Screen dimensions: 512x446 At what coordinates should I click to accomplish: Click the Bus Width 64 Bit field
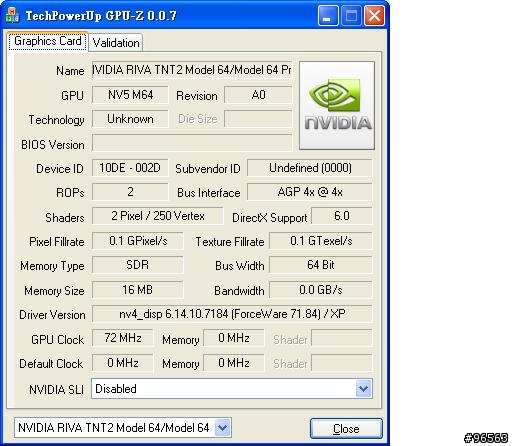tap(321, 265)
